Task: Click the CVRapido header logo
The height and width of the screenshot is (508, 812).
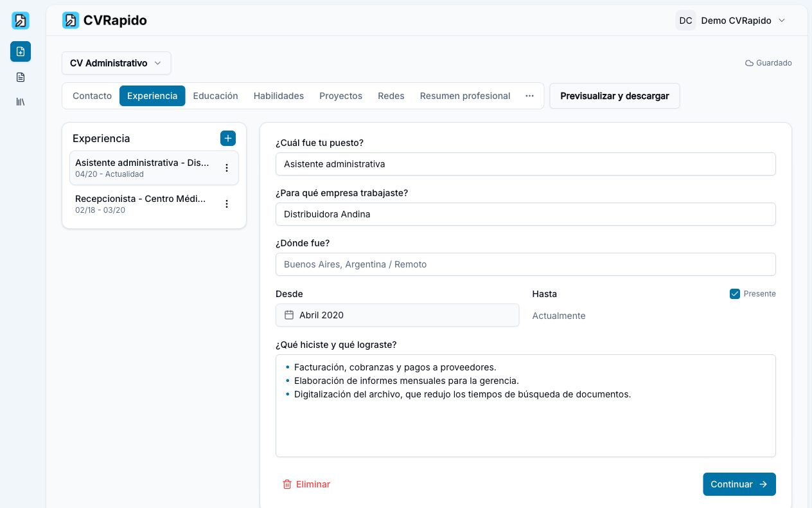Action: click(x=105, y=21)
